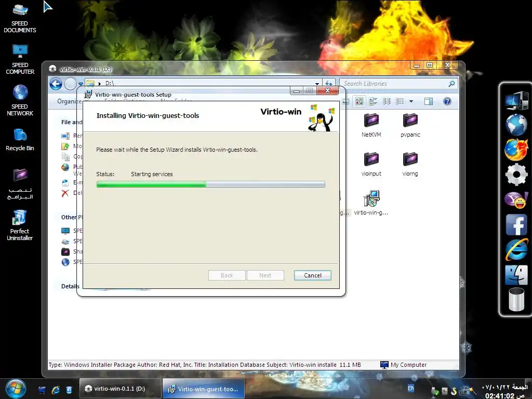Go back in the Explorer window

(56, 84)
